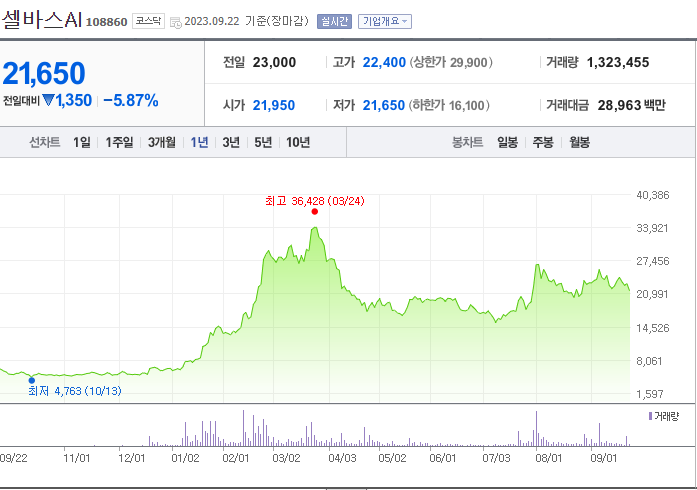Click the 거래량 1,323,455 value
Image resolution: width=697 pixels, height=490 pixels.
click(x=618, y=63)
